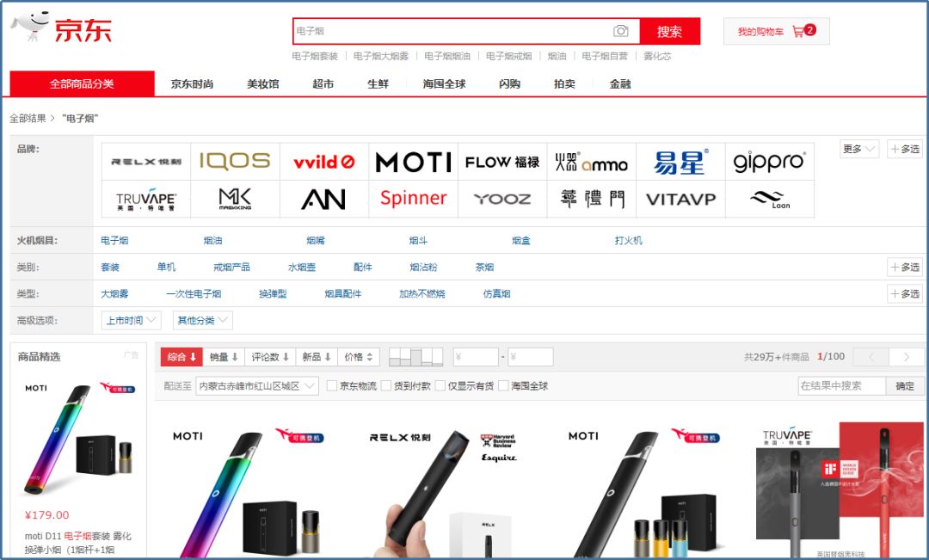Sort by 价格

coord(359,357)
